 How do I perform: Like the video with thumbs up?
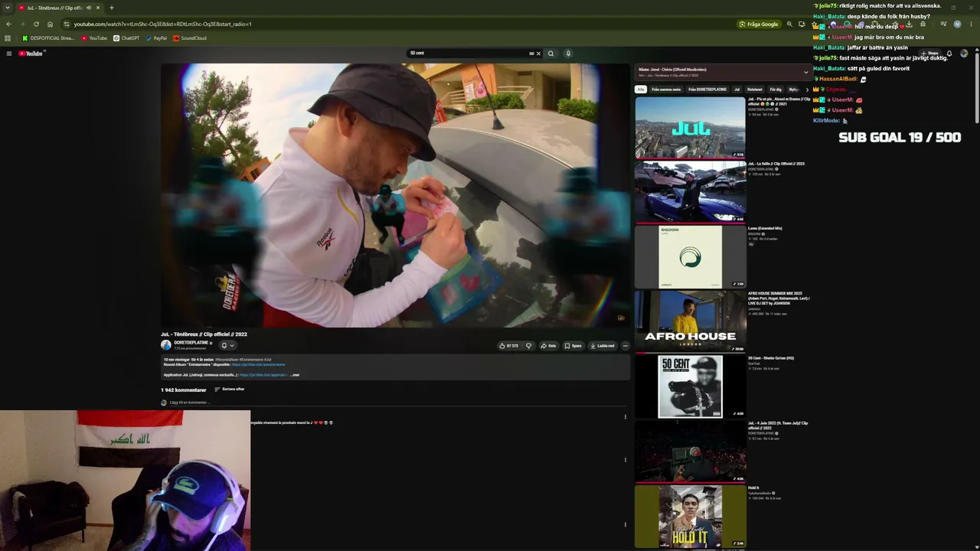tap(508, 346)
